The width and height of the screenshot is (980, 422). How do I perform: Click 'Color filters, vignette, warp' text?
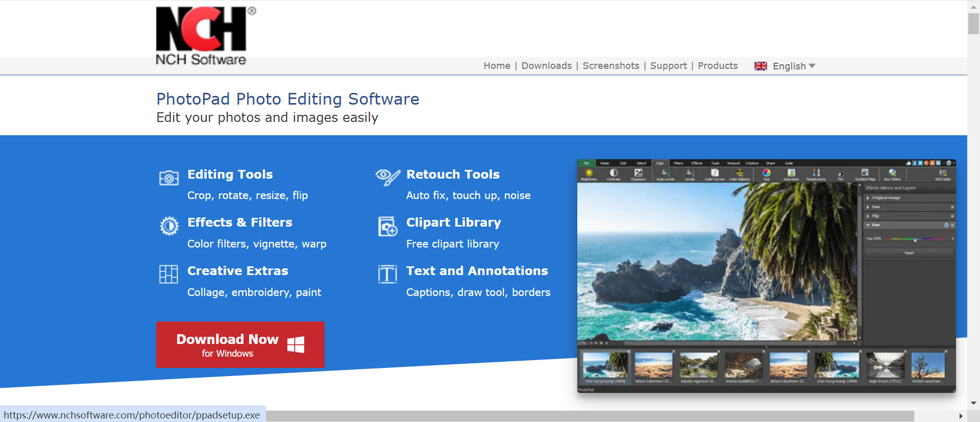(257, 244)
